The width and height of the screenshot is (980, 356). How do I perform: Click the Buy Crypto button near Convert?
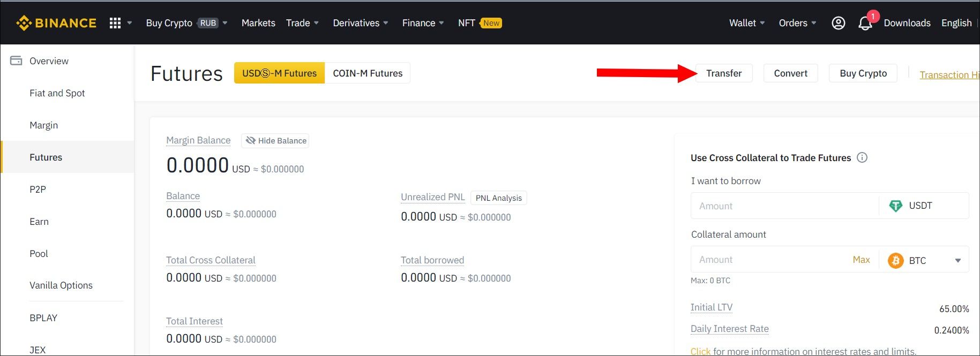tap(863, 73)
